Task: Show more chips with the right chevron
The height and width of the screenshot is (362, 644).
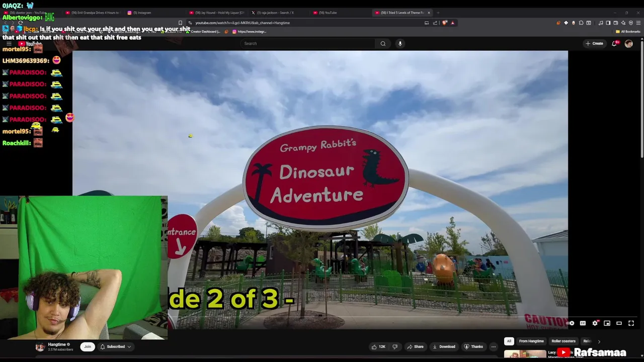Action: [599, 341]
